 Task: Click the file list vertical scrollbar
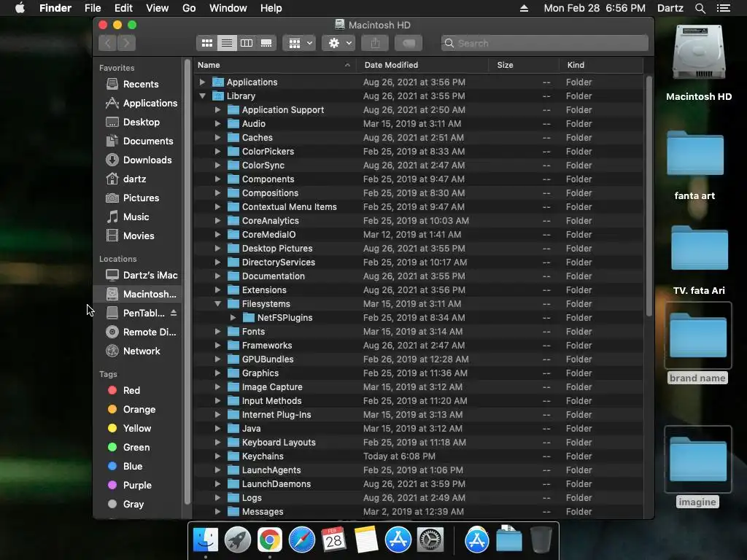[x=649, y=196]
